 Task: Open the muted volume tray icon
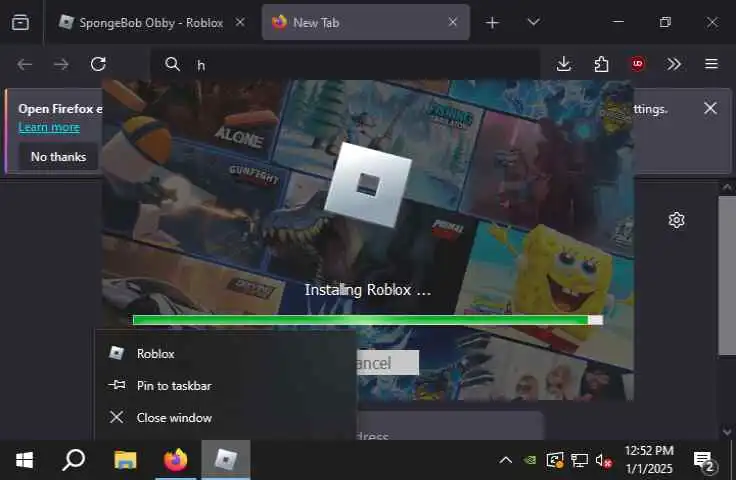click(603, 460)
